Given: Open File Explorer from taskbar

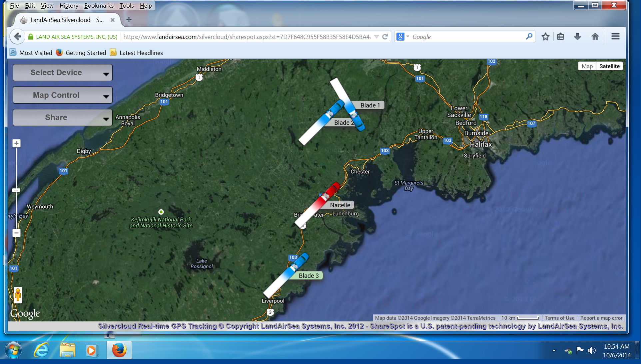Looking at the screenshot, I should (x=67, y=350).
